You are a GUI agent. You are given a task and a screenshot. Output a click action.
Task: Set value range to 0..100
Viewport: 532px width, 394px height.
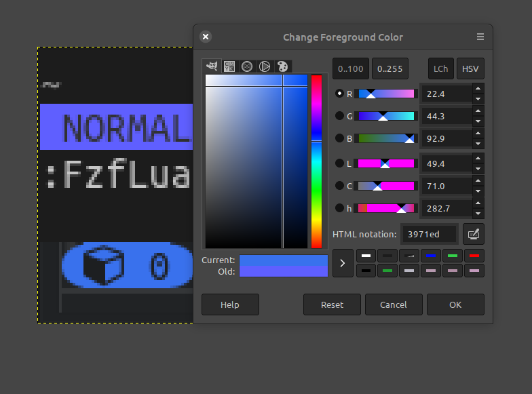pyautogui.click(x=350, y=69)
